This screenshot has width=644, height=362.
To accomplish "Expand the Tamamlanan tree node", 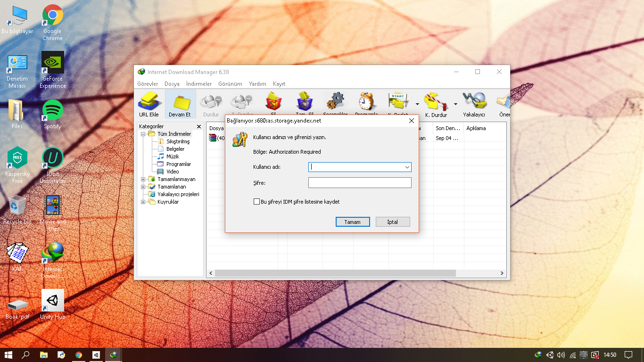I will coord(143,187).
